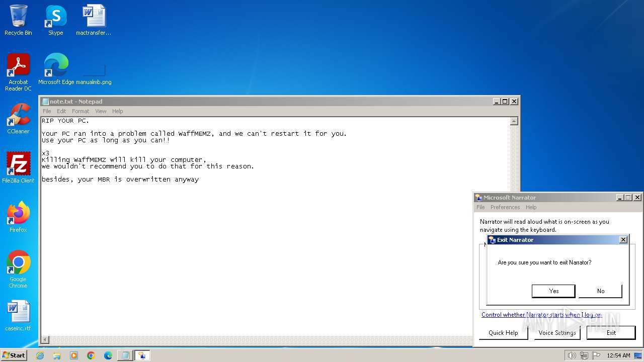Click the line 'besides, your MBR is overwritten anyway'

click(x=120, y=179)
